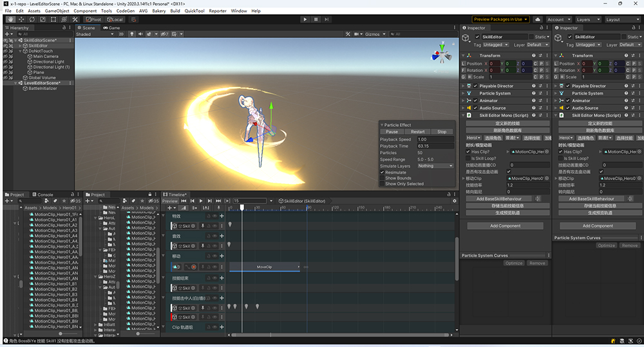644x347 pixels.
Task: Select the Move tool
Action: 22,19
